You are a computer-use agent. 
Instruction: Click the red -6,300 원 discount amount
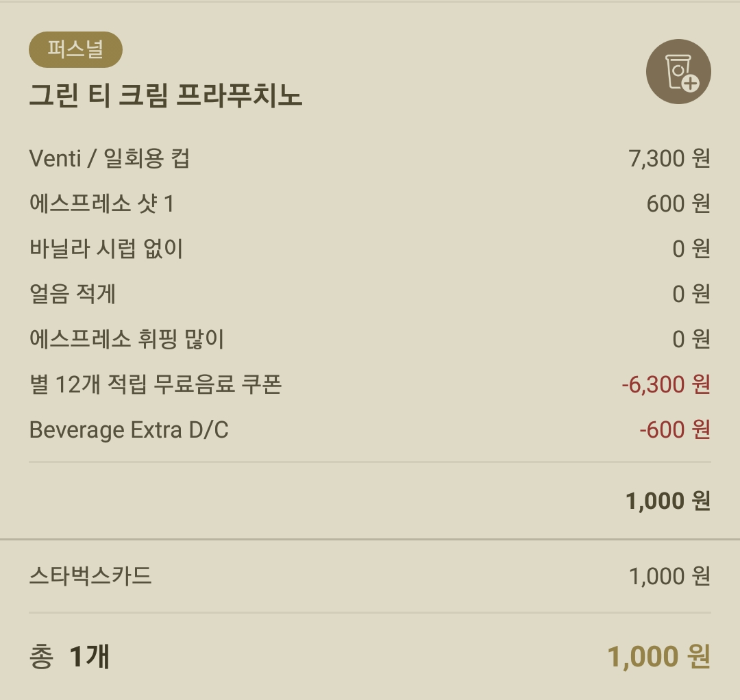665,385
